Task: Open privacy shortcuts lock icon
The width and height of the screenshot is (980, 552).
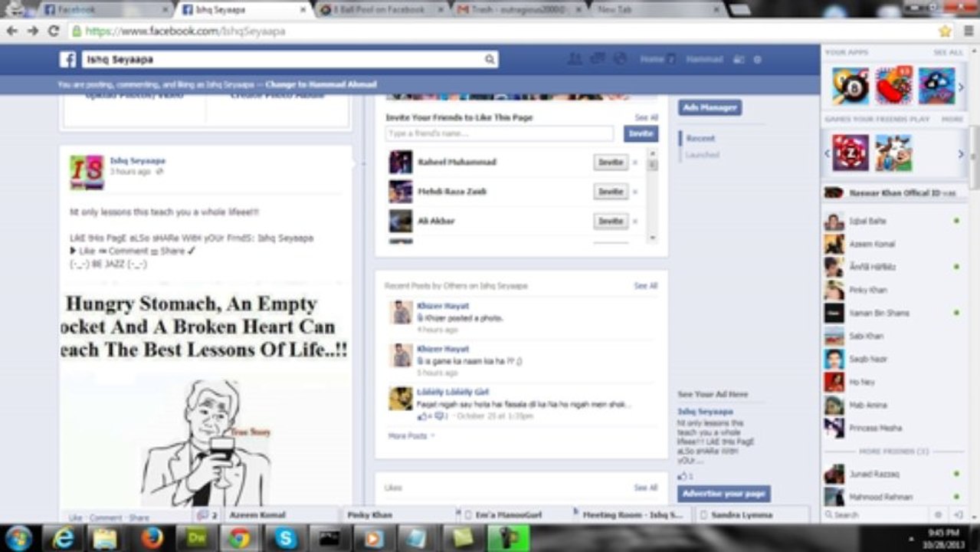Action: coord(738,60)
